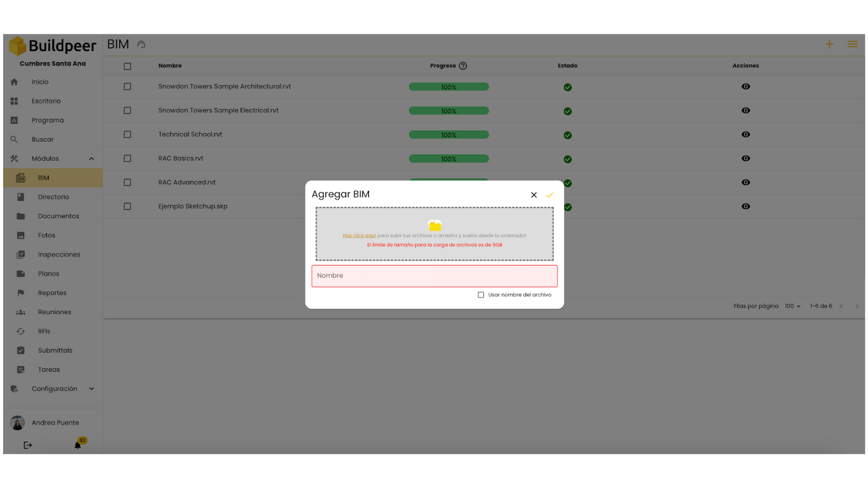Open Directorio module

point(53,197)
